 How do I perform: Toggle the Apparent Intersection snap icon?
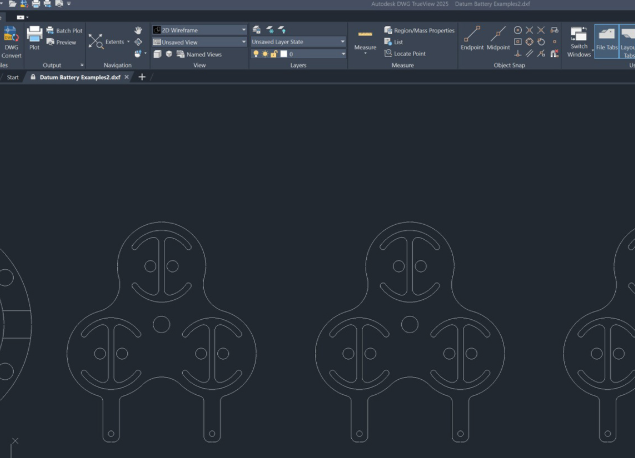tap(541, 30)
